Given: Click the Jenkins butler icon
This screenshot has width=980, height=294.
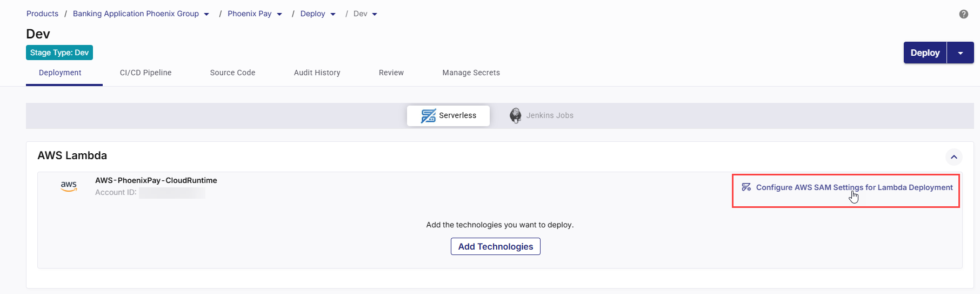Looking at the screenshot, I should (516, 115).
